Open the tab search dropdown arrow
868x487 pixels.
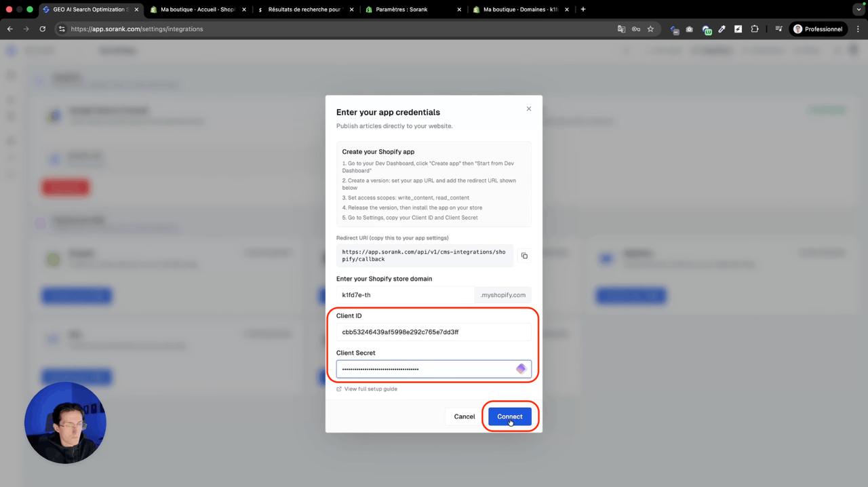pos(859,9)
